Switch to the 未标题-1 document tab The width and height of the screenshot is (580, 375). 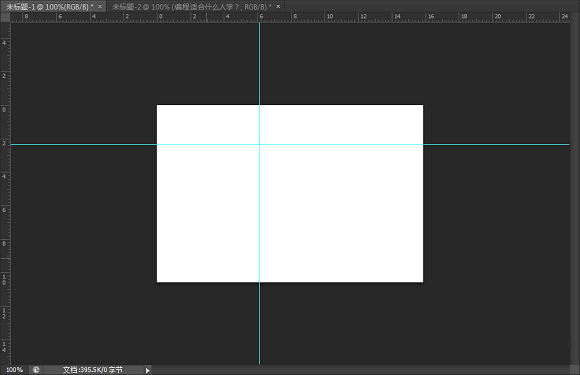pos(50,7)
